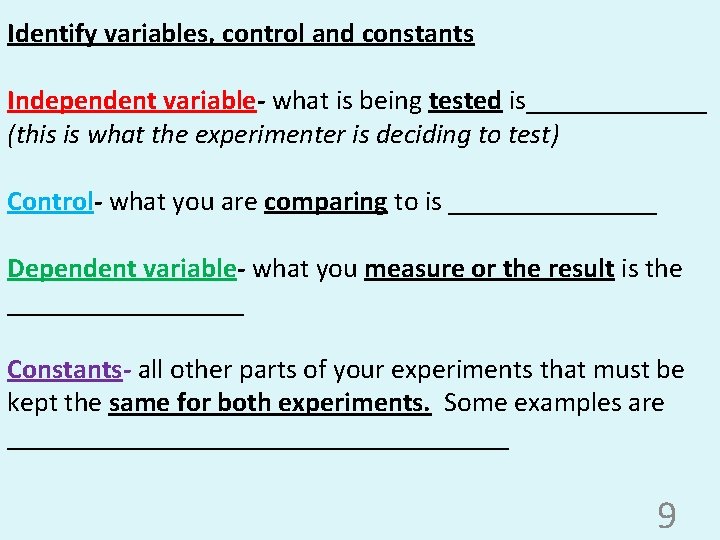Select the purple Constants underlined term
Viewport: 720px width, 540px height.
pyautogui.click(x=65, y=369)
